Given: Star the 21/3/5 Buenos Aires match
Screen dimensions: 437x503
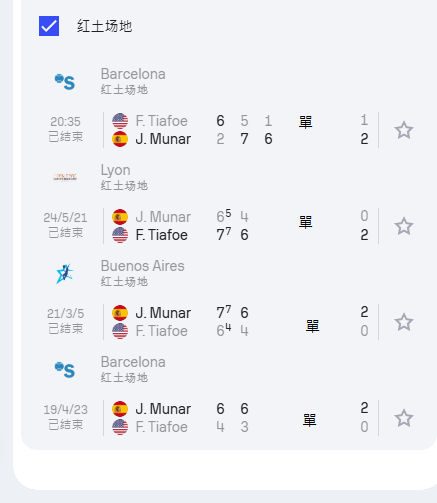Looking at the screenshot, I should (x=404, y=322).
